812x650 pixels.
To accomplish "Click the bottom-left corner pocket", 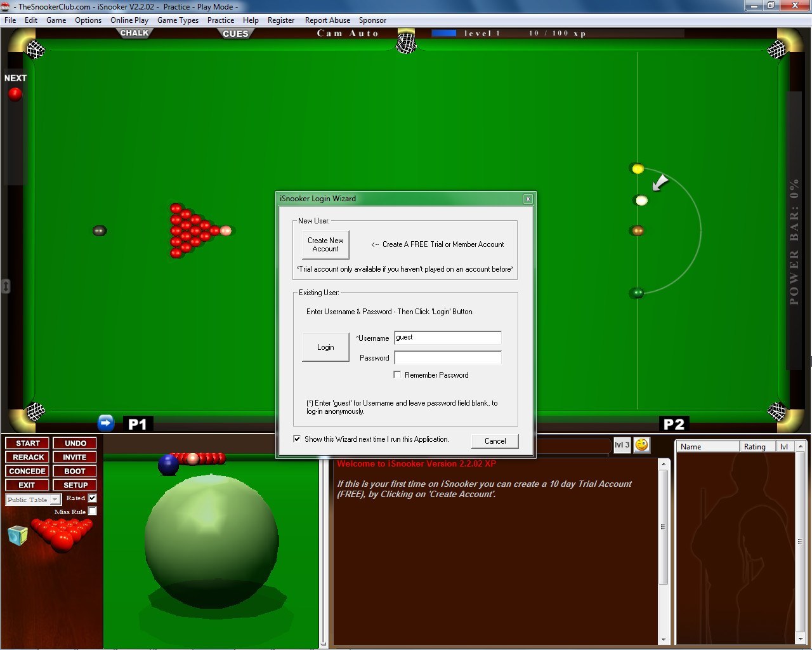I will pyautogui.click(x=36, y=411).
